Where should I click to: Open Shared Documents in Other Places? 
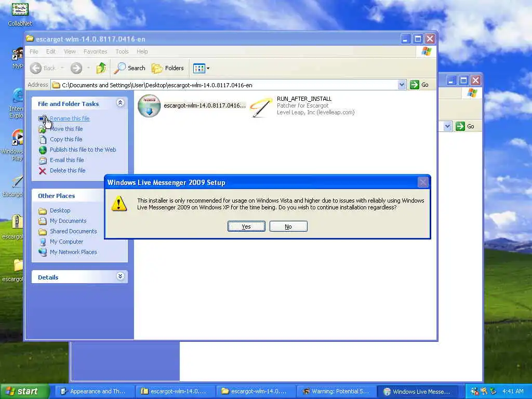coord(73,231)
